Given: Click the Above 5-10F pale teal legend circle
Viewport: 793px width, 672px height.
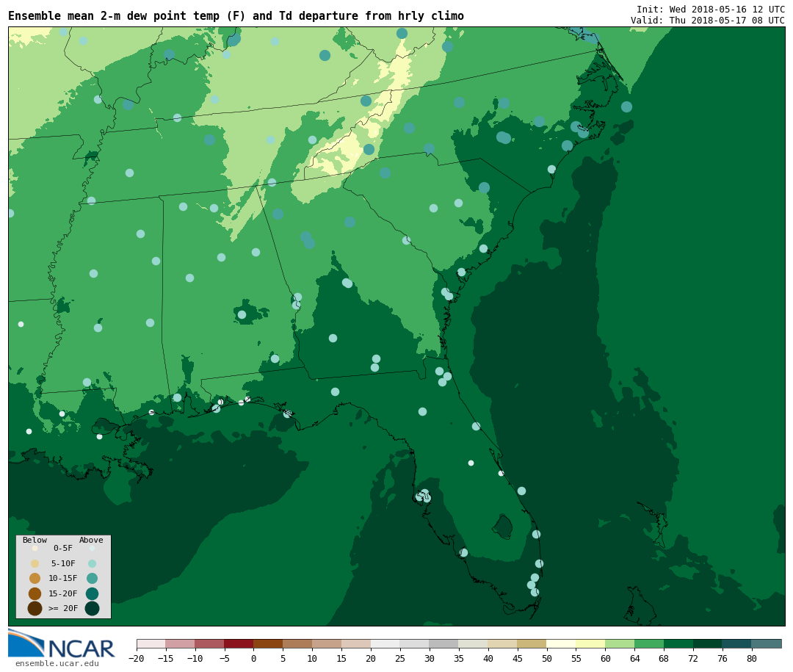Looking at the screenshot, I should [92, 564].
